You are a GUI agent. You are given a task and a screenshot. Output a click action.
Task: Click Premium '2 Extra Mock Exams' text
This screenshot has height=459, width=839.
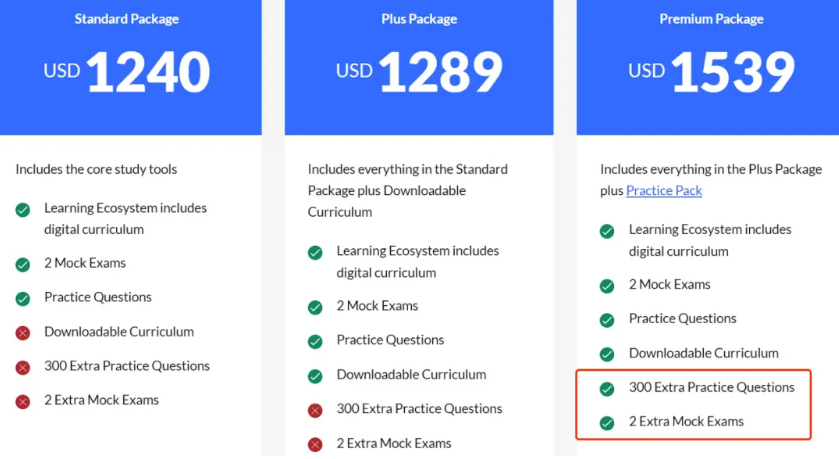click(686, 422)
